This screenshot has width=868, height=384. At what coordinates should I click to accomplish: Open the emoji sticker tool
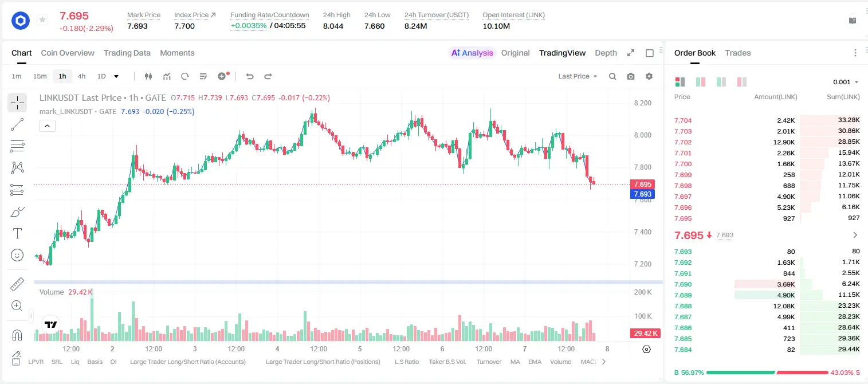coord(17,255)
